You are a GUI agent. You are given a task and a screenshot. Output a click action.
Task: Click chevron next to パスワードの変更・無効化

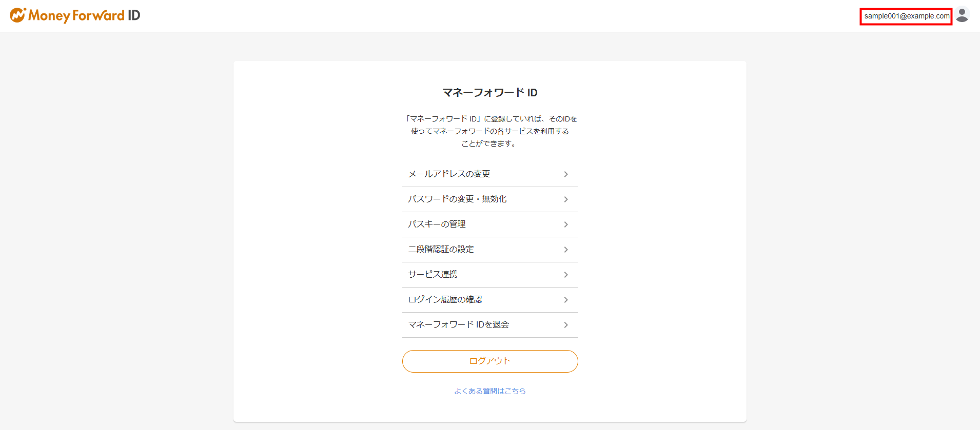pos(566,199)
